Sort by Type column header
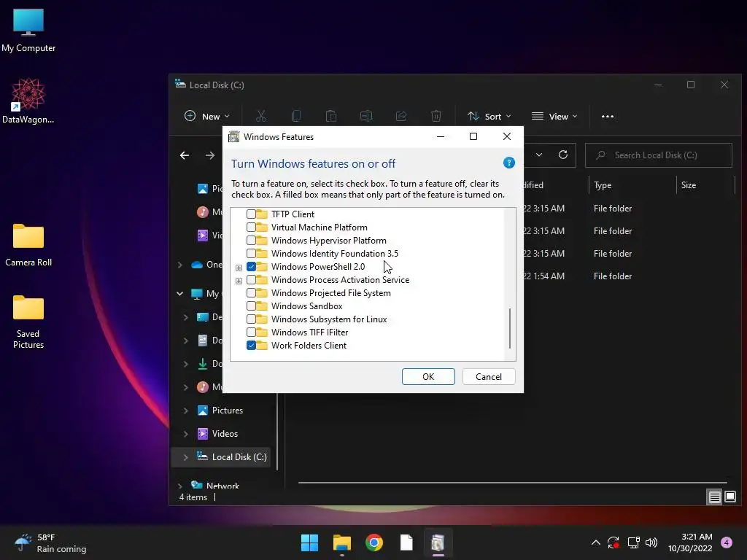 [632, 185]
